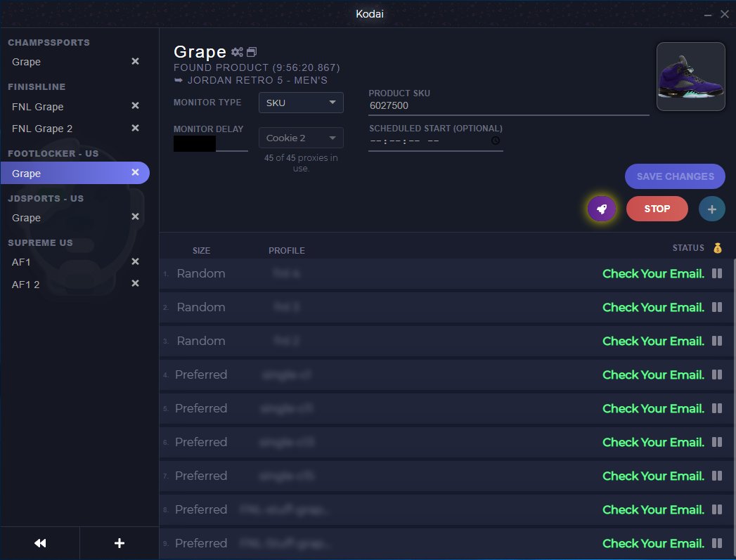Click the Random size of task 2
Screen dimensions: 736x560
click(201, 307)
